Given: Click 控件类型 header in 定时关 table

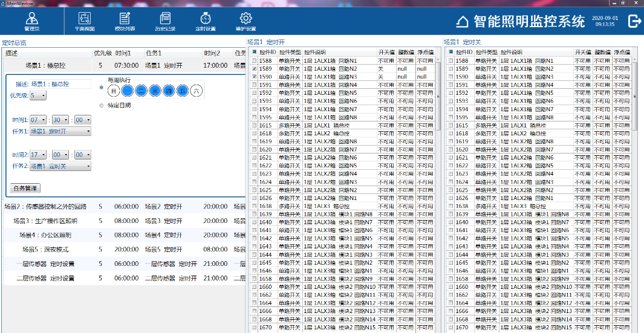Looking at the screenshot, I should point(486,52).
